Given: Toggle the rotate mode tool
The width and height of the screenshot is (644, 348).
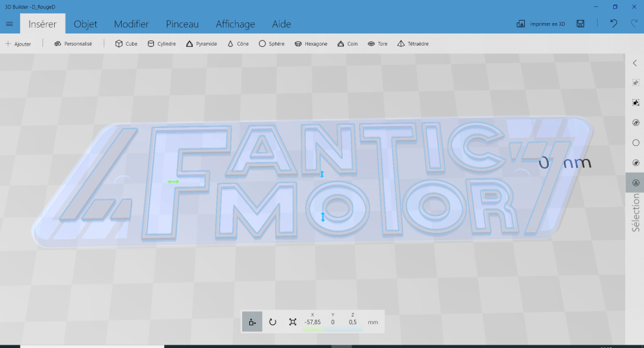Looking at the screenshot, I should [272, 322].
